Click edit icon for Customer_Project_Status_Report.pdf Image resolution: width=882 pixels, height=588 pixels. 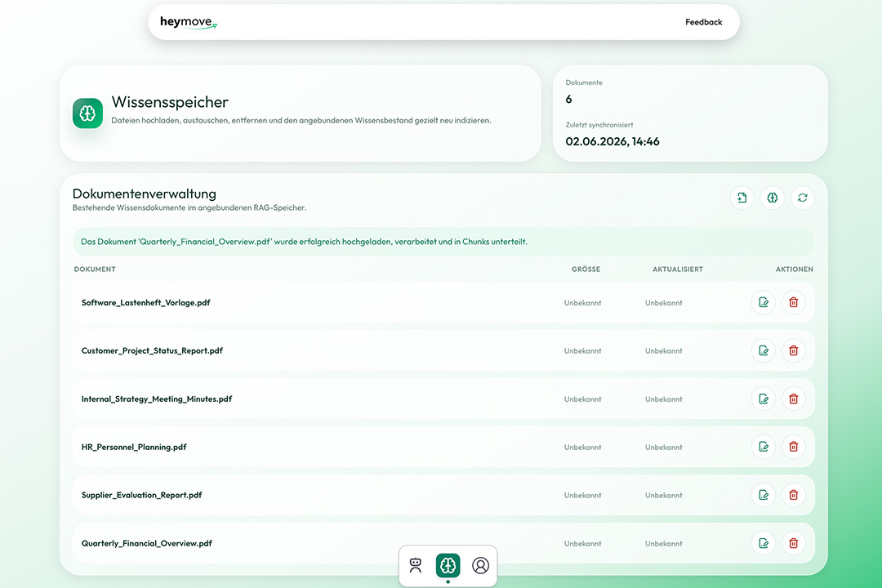[x=764, y=350]
